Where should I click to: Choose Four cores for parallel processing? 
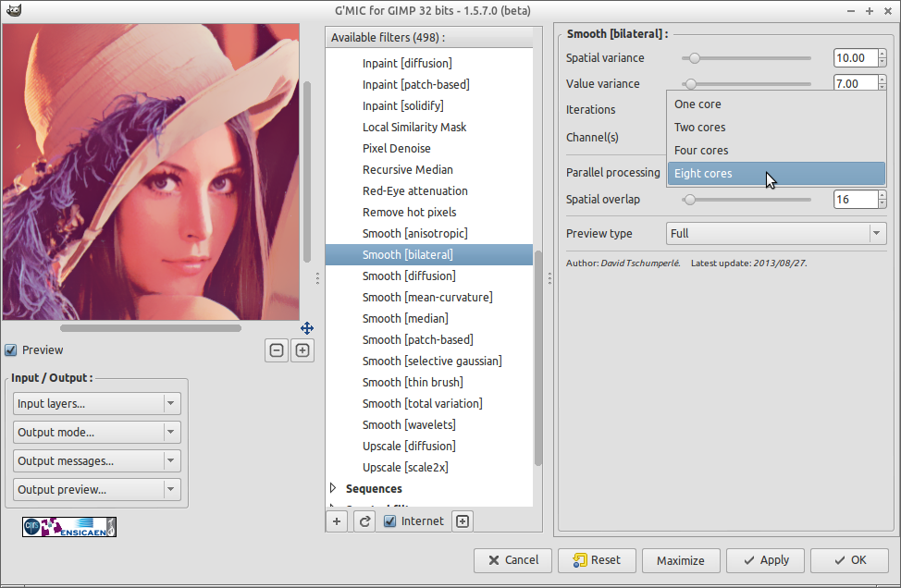776,151
